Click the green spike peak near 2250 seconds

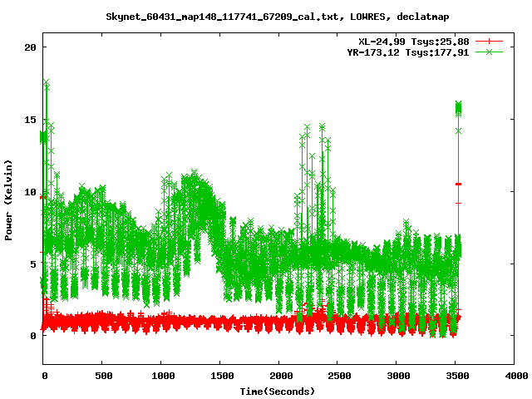click(x=307, y=127)
